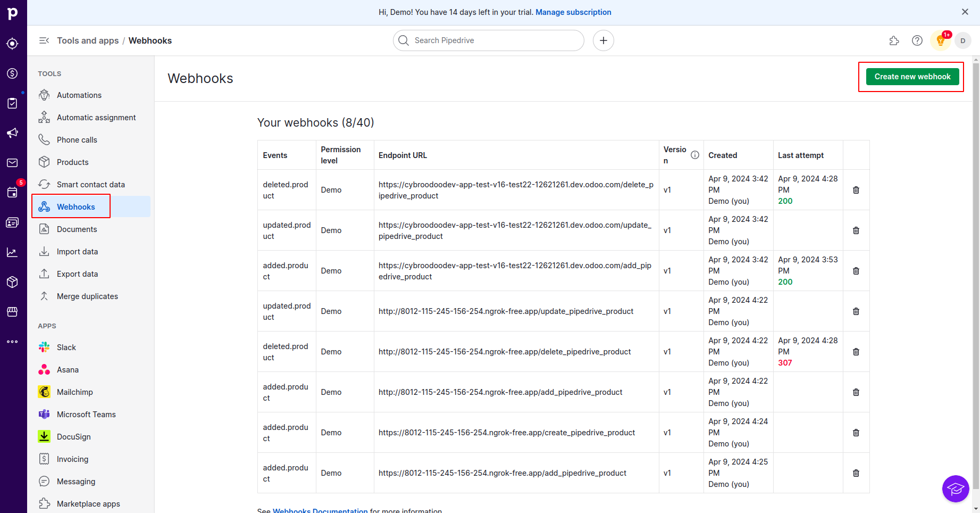Open the Manage subscription link
The height and width of the screenshot is (513, 980).
(x=573, y=12)
